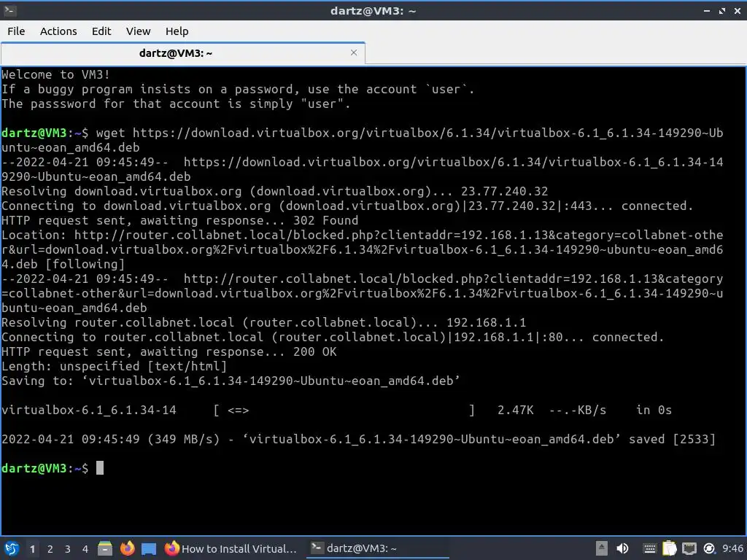This screenshot has width=747, height=560.
Task: Switch to workspace 3
Action: (68, 549)
